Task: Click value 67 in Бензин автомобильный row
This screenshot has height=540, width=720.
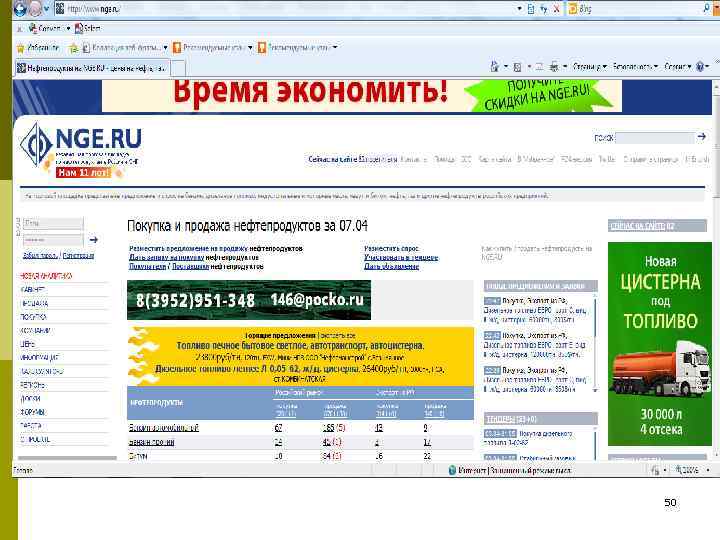Action: pyautogui.click(x=278, y=428)
